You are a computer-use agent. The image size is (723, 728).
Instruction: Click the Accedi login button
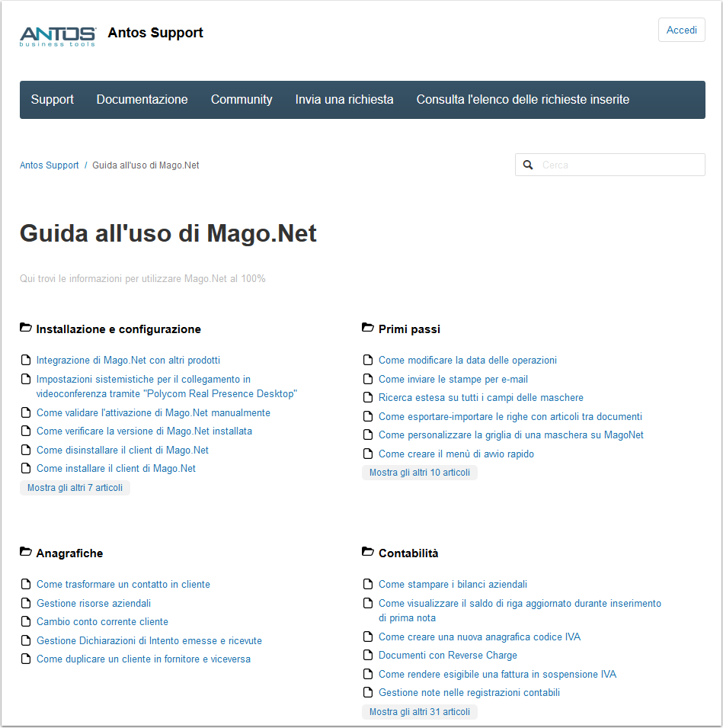point(681,30)
